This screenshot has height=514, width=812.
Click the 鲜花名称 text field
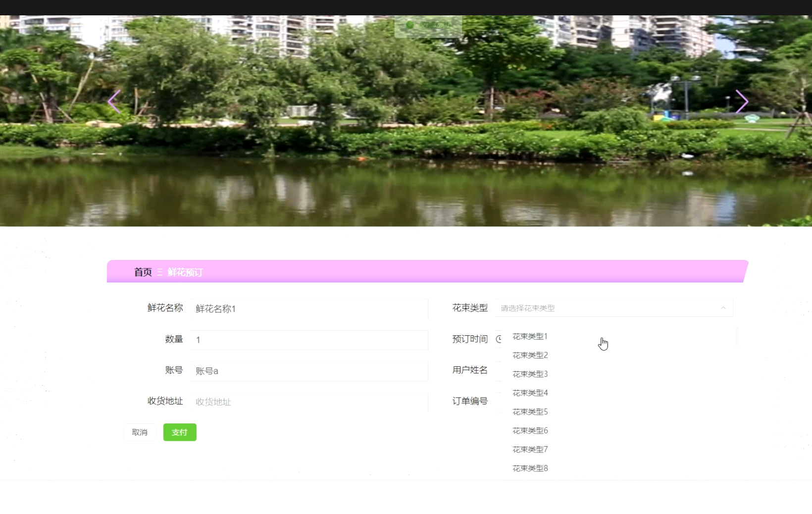click(308, 309)
